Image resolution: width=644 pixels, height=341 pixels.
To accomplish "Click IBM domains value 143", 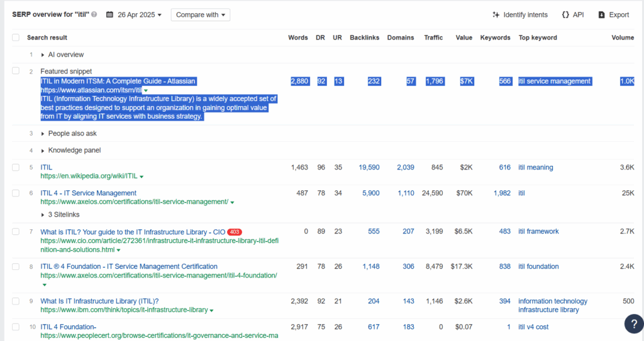I will click(408, 301).
